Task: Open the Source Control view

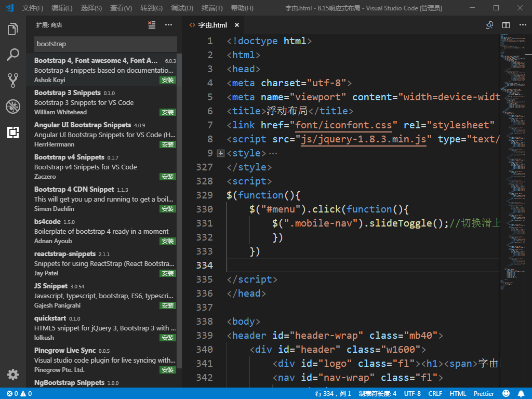Action: (13, 81)
